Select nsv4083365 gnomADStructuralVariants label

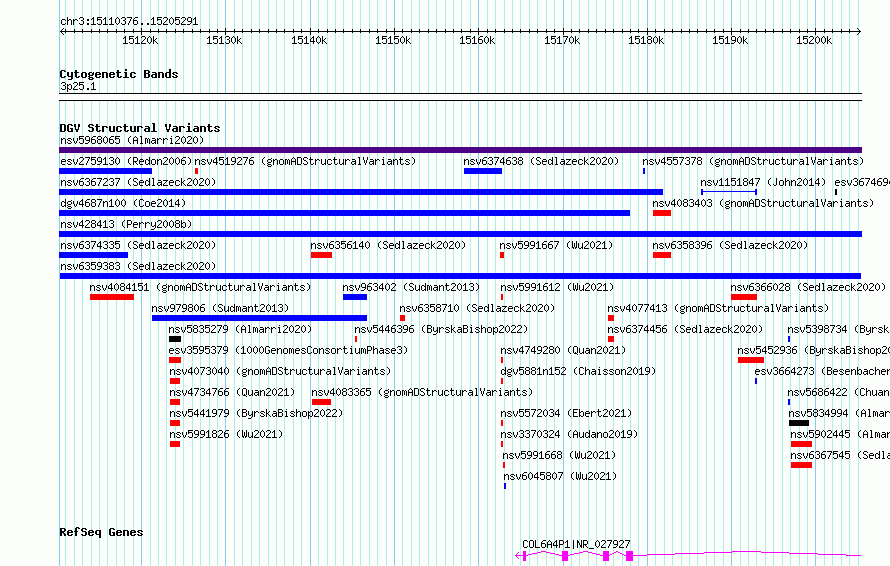(422, 392)
